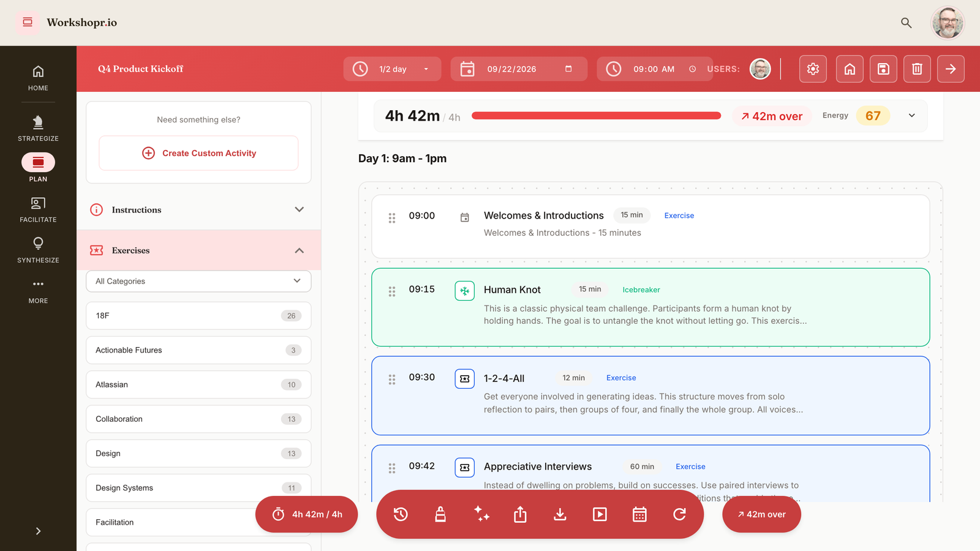Open workshop settings gear icon
Screen dimensions: 980x551
tap(813, 69)
